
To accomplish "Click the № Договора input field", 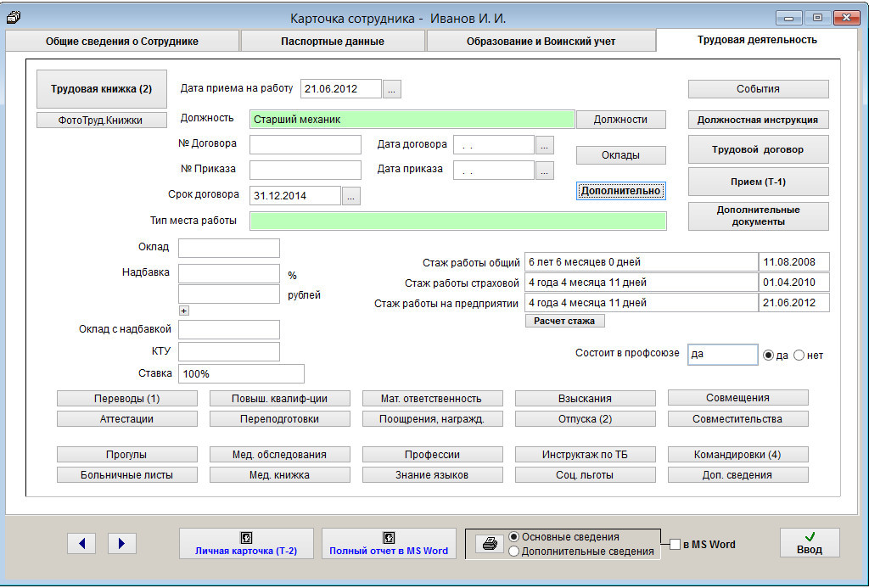I will (x=306, y=144).
